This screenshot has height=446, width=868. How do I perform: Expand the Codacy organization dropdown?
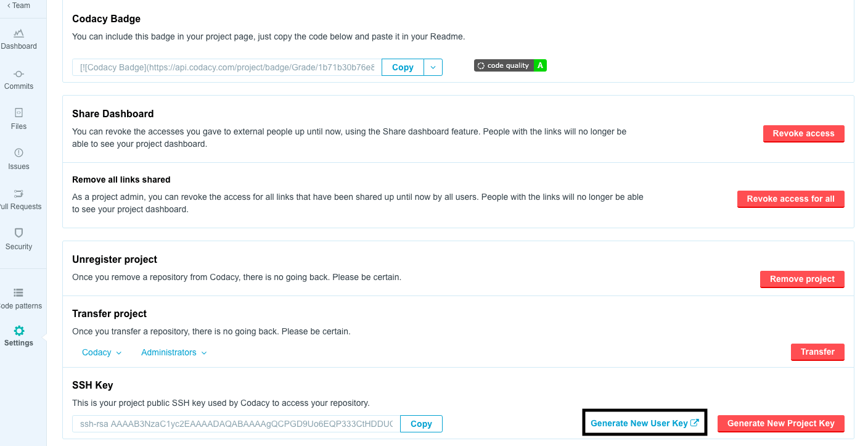coord(102,352)
